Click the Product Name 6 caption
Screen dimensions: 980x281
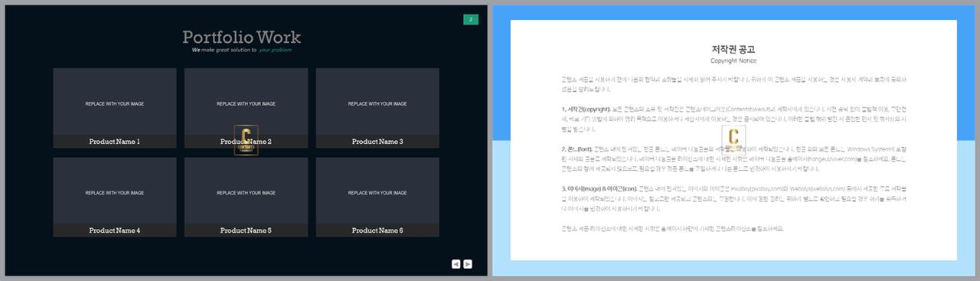pyautogui.click(x=377, y=230)
